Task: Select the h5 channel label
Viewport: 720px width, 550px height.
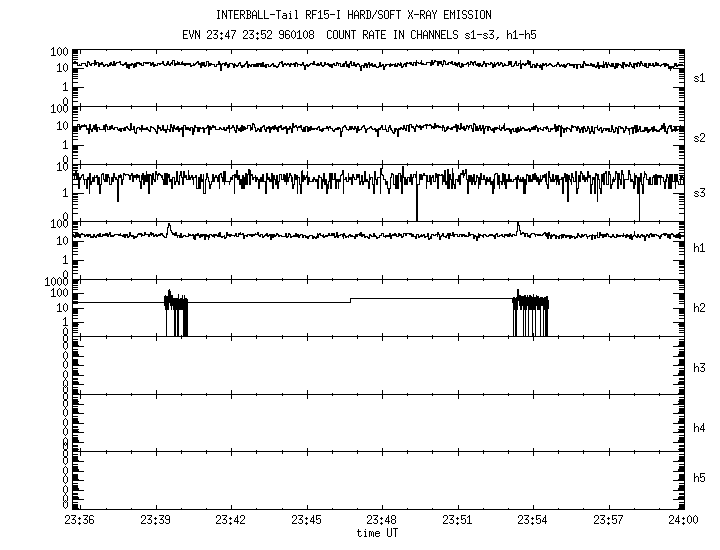Action: [x=700, y=478]
